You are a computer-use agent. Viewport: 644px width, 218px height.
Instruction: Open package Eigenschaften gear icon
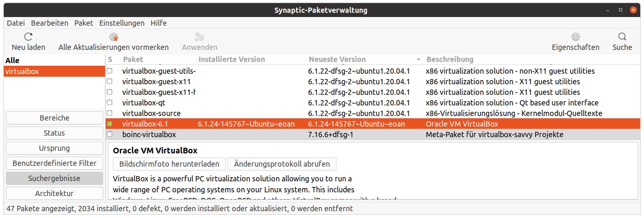point(575,37)
